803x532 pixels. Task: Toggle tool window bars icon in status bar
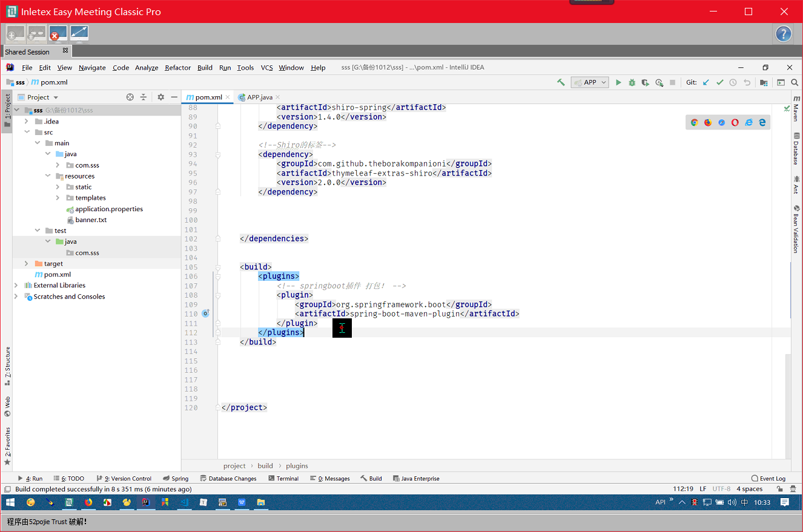click(x=7, y=489)
